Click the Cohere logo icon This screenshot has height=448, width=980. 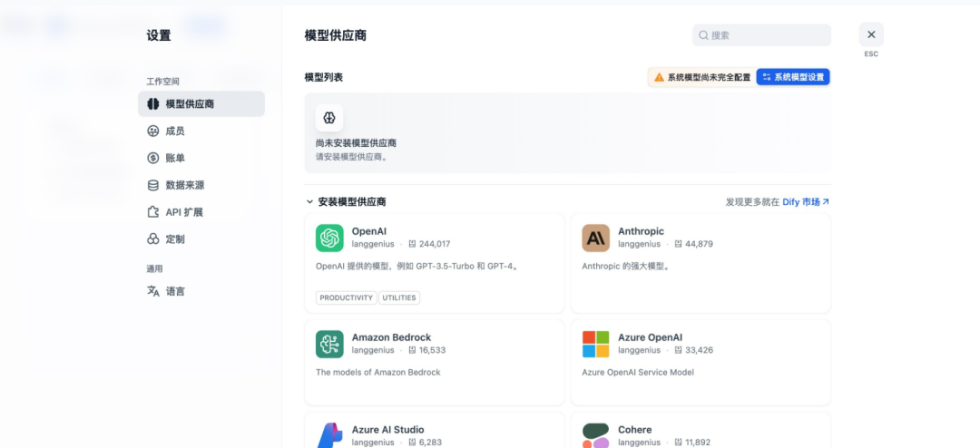(595, 435)
